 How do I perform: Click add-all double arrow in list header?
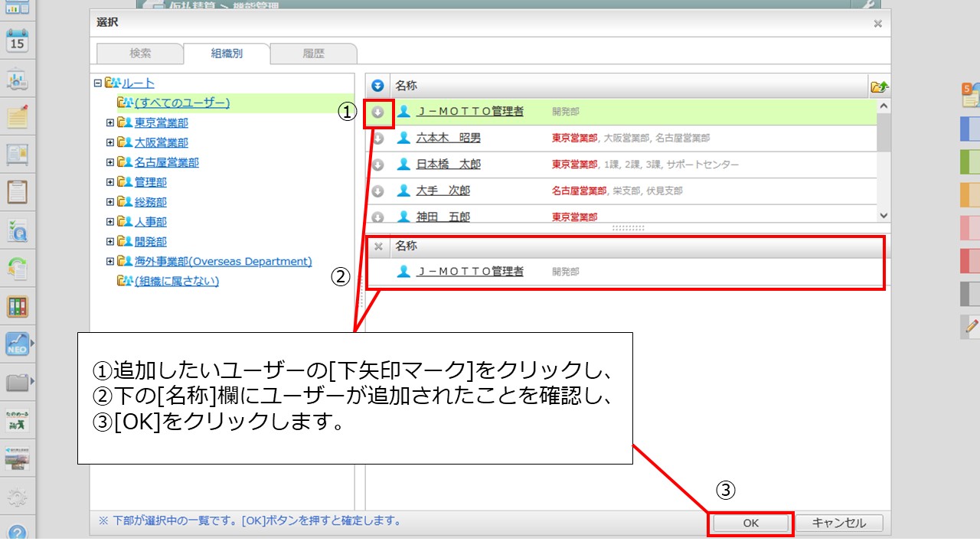(377, 86)
